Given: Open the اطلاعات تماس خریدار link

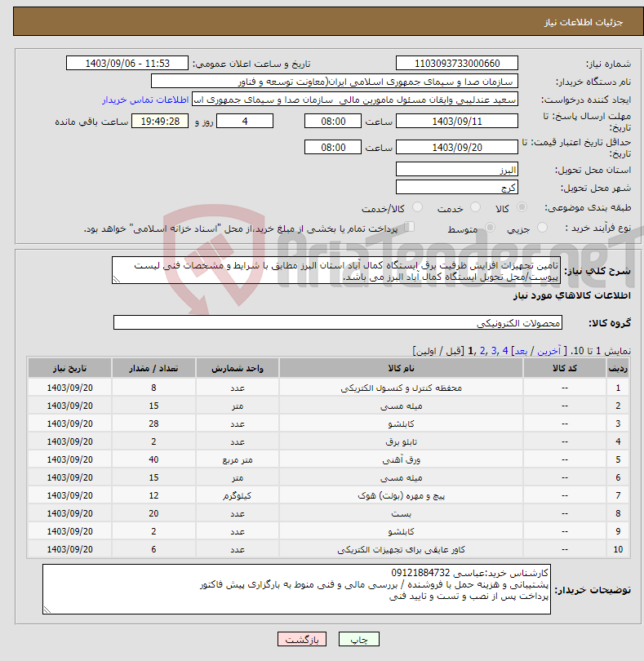Looking at the screenshot, I should pyautogui.click(x=145, y=100).
